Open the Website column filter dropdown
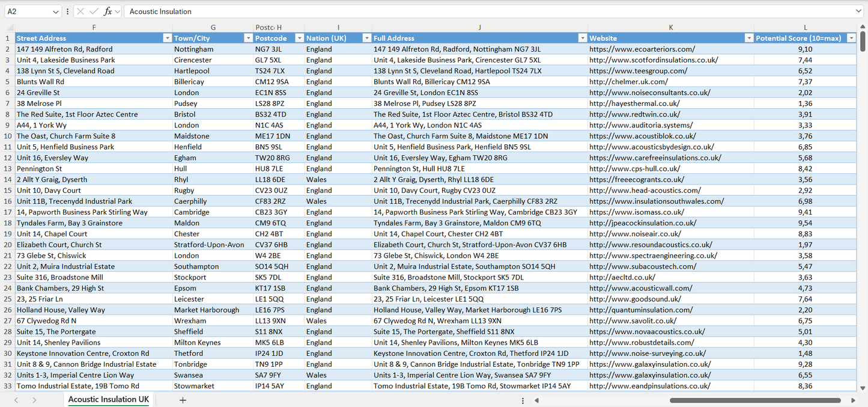Viewport: 868px width, 407px height. click(x=748, y=37)
